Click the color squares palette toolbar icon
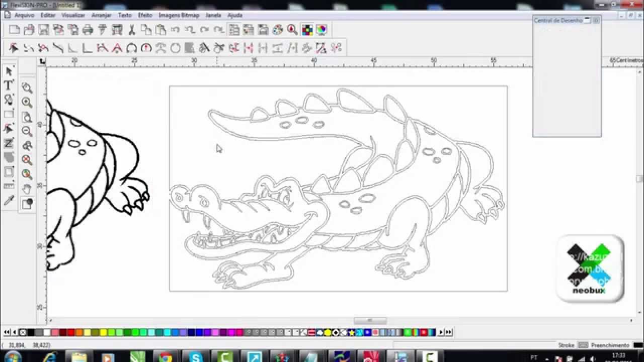Screen dimensions: 644x362 [x=307, y=30]
